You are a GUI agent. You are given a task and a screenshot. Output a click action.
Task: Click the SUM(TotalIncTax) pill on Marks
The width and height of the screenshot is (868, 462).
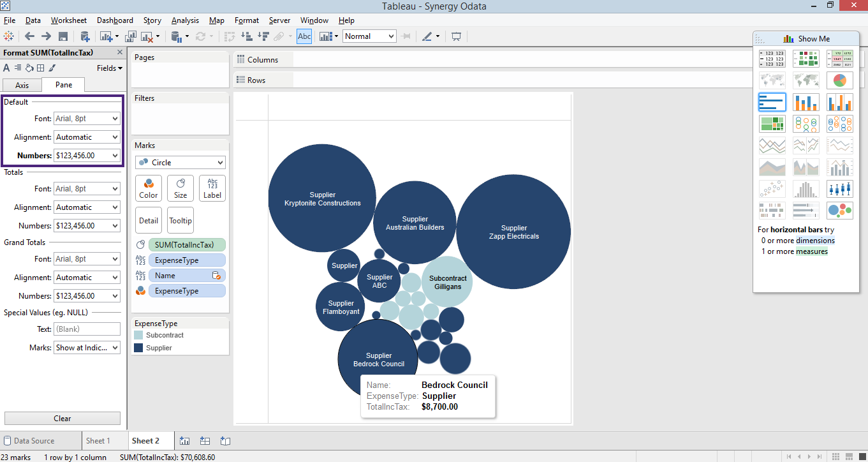[x=187, y=245]
